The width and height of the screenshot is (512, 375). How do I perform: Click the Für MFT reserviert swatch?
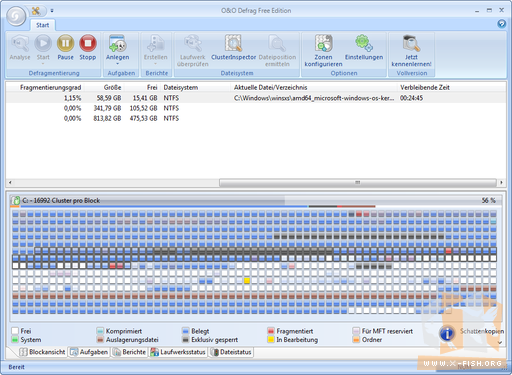click(x=356, y=331)
